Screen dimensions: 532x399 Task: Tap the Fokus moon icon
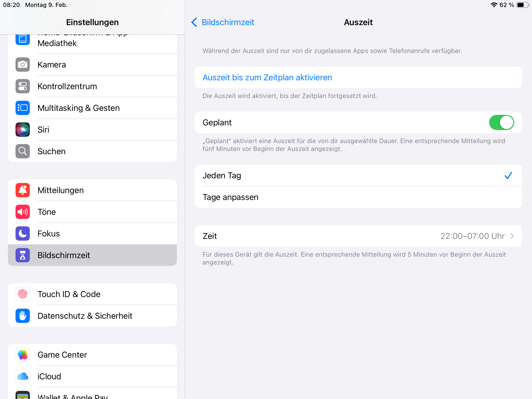tap(23, 233)
